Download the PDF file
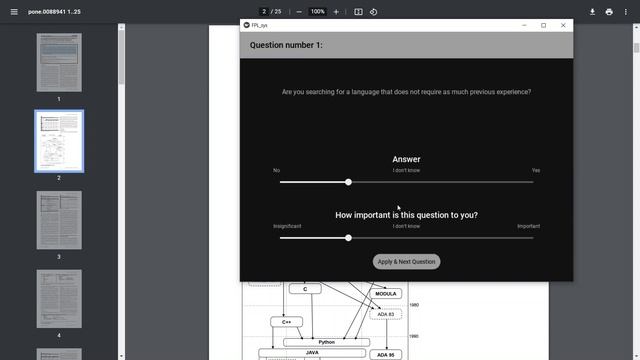Image resolution: width=640 pixels, height=360 pixels. (592, 12)
